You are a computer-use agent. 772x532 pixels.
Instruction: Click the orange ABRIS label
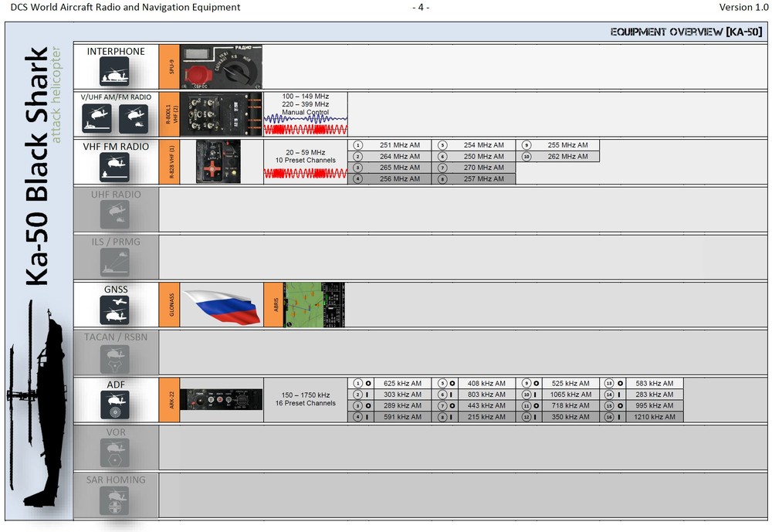274,304
